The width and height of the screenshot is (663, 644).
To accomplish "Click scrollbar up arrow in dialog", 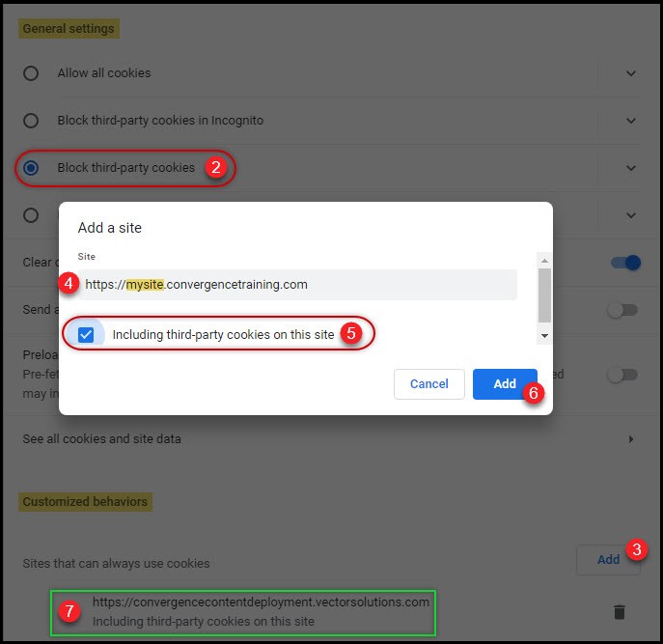I will [x=544, y=261].
